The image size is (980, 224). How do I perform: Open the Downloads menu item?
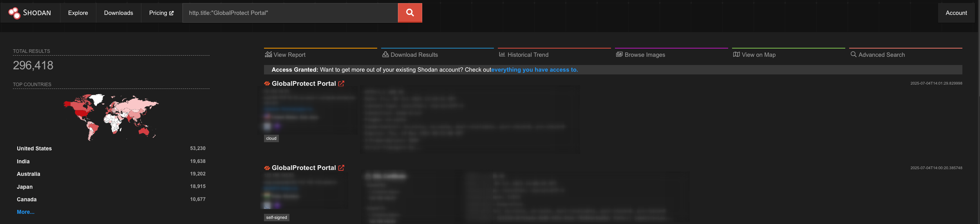[x=119, y=13]
